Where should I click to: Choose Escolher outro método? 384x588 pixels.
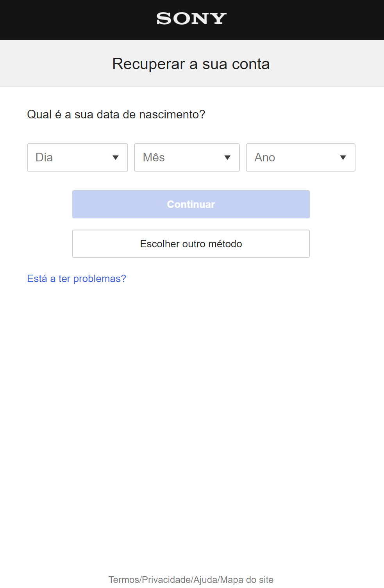pos(191,244)
